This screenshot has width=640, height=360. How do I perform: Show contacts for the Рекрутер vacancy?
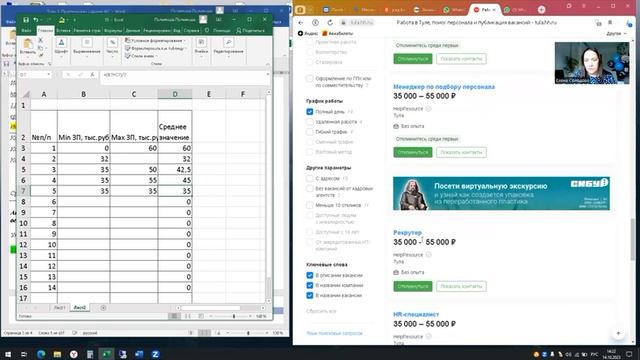tap(461, 286)
